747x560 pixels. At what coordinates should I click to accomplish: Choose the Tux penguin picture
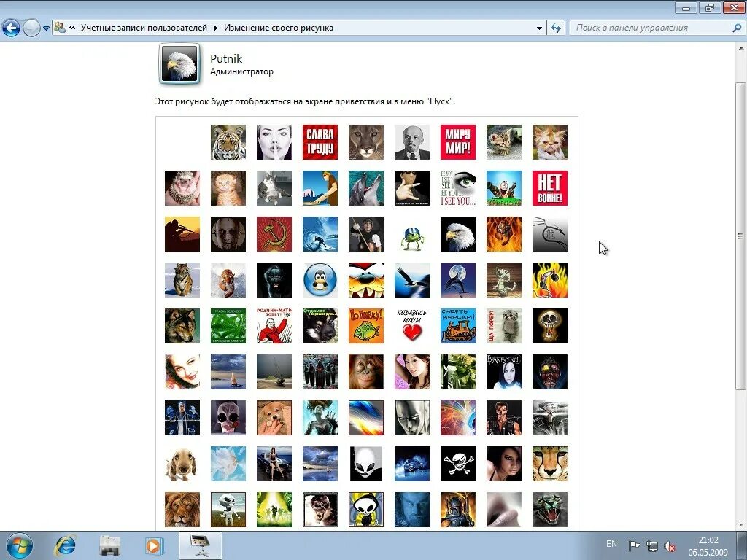pos(320,280)
